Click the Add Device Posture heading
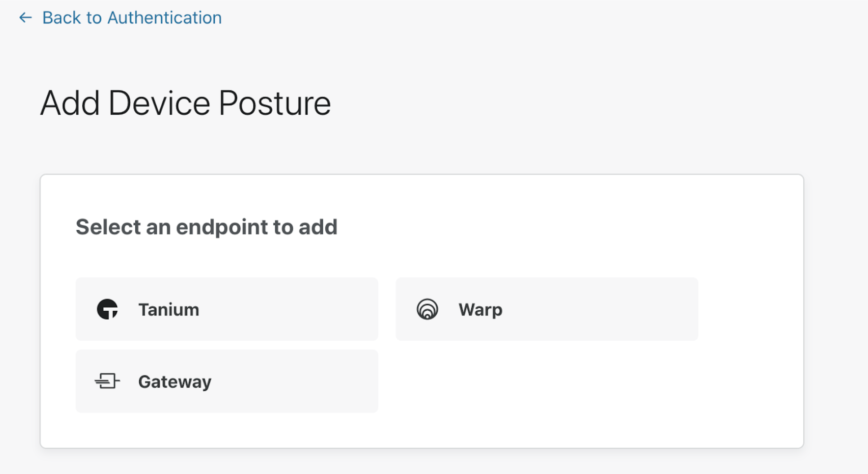Screen dimensions: 868x474 pyautogui.click(x=186, y=103)
